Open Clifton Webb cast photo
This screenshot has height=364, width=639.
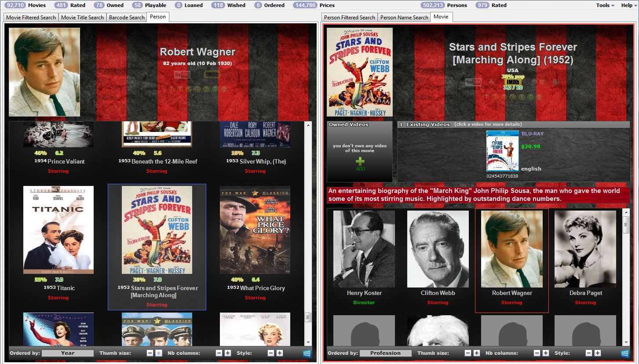coord(438,249)
